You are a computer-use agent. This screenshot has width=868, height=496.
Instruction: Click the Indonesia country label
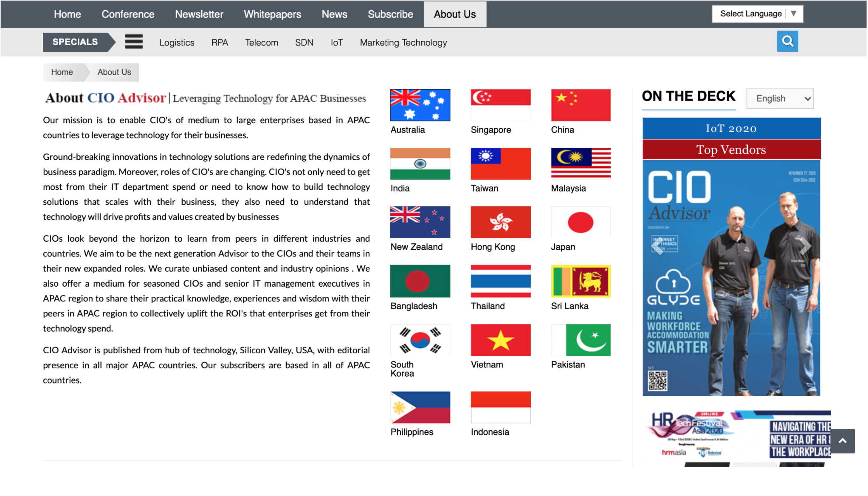[490, 432]
